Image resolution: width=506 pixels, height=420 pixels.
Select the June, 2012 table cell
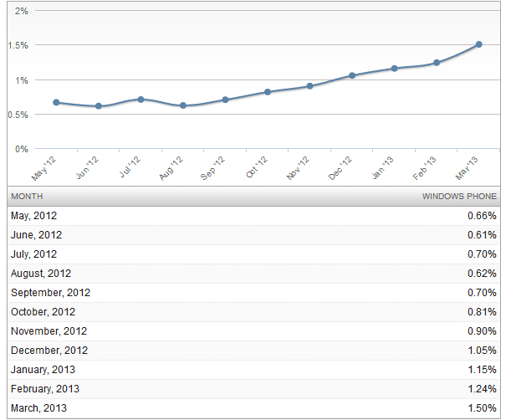pos(36,235)
